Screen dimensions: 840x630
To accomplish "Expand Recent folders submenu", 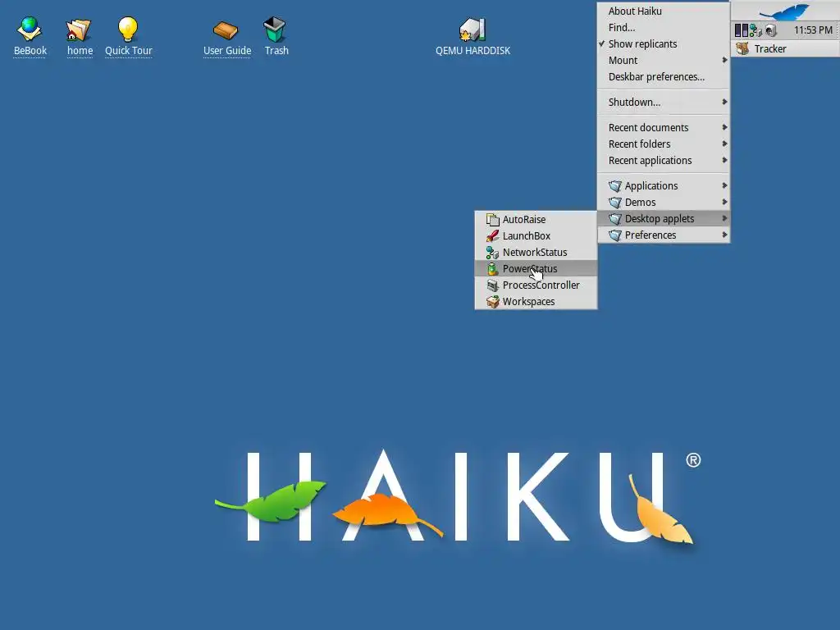I will 663,144.
